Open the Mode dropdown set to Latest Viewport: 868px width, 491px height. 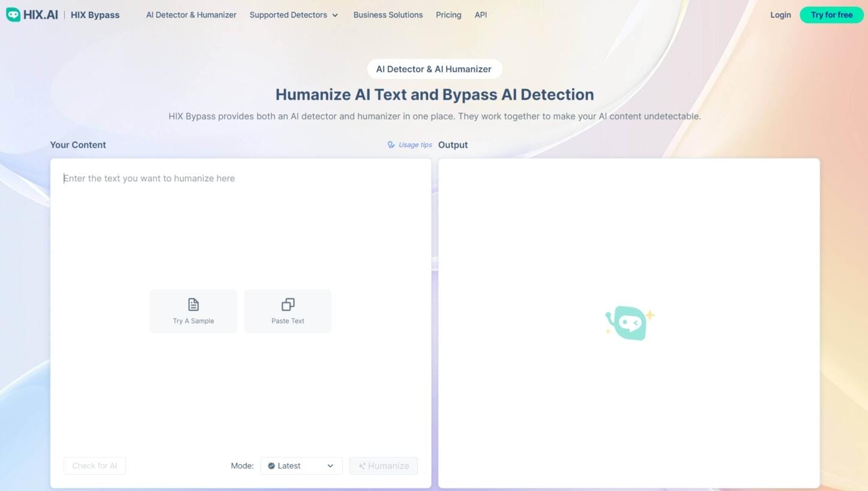pyautogui.click(x=301, y=466)
